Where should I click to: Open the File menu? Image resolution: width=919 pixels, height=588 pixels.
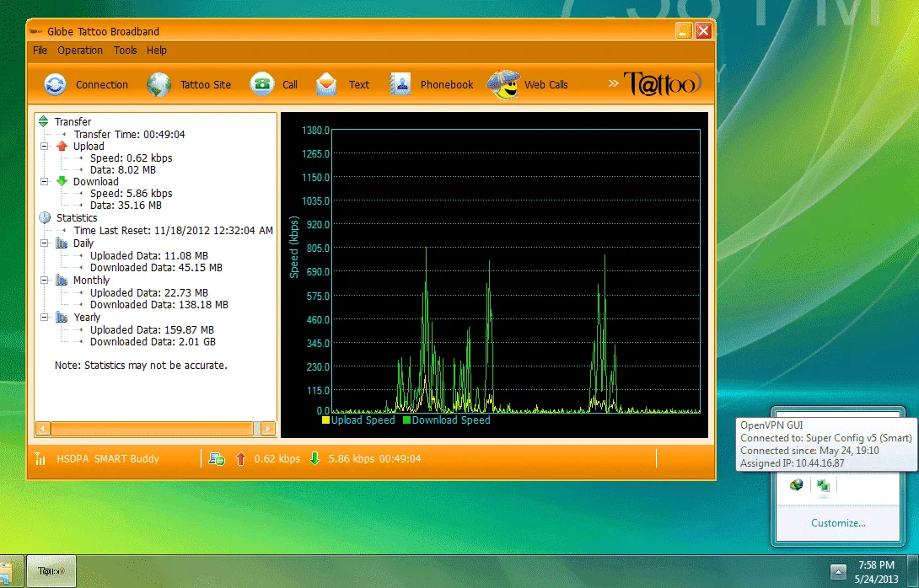pyautogui.click(x=40, y=51)
